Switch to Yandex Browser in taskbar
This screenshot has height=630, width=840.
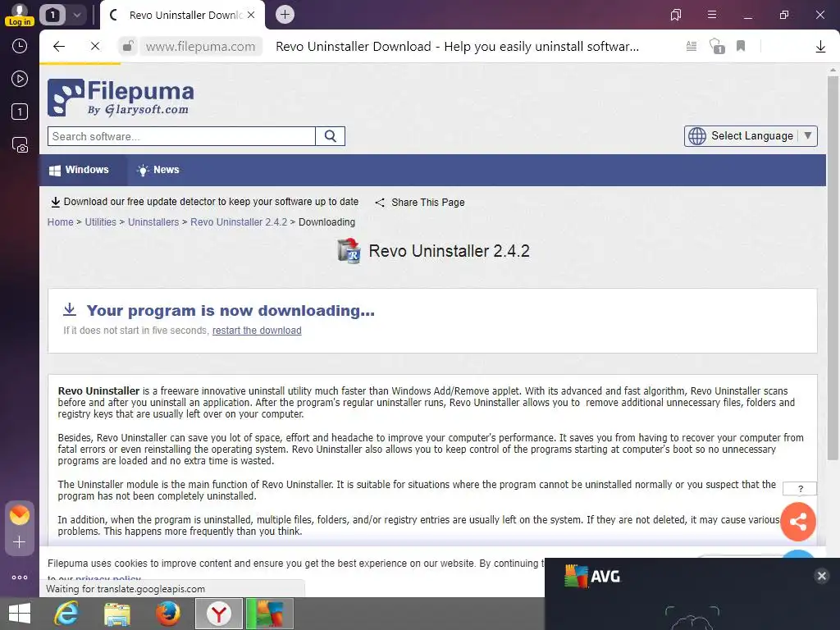click(x=218, y=614)
